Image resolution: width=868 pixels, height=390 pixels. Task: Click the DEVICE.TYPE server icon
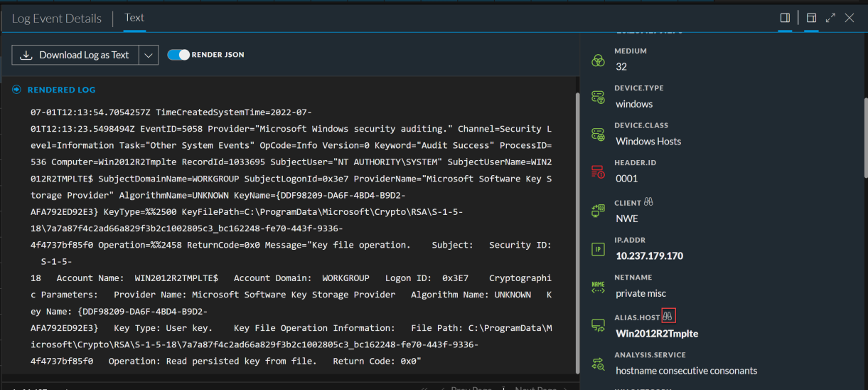[598, 96]
